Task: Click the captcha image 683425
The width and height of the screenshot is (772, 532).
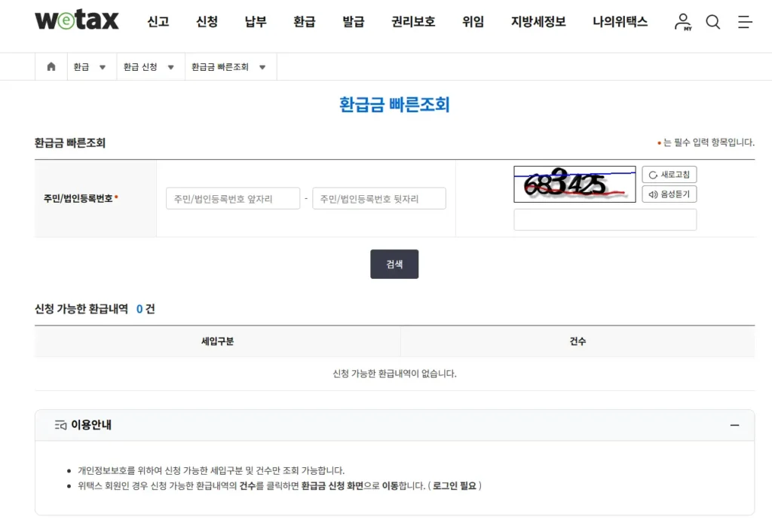Action: [574, 184]
